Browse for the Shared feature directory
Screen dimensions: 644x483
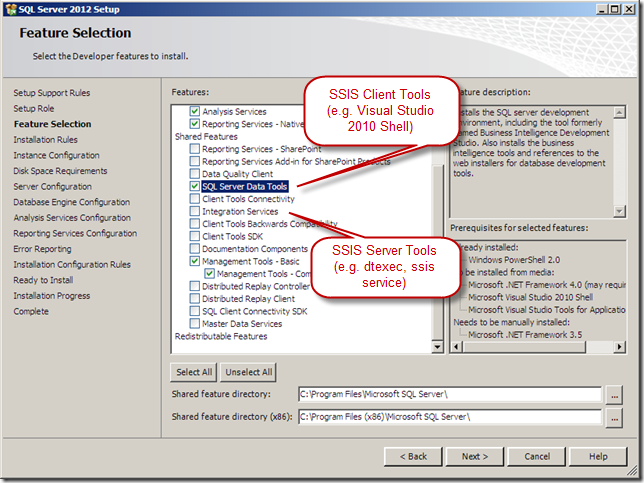click(614, 395)
